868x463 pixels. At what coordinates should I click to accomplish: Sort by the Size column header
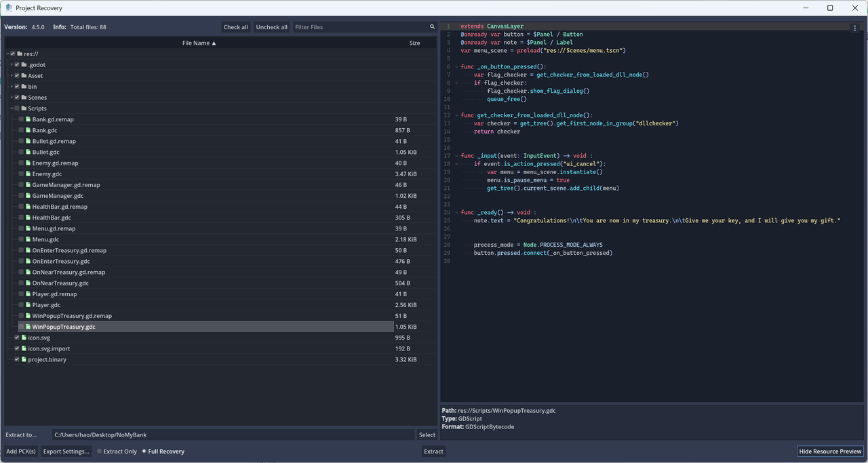tap(414, 43)
